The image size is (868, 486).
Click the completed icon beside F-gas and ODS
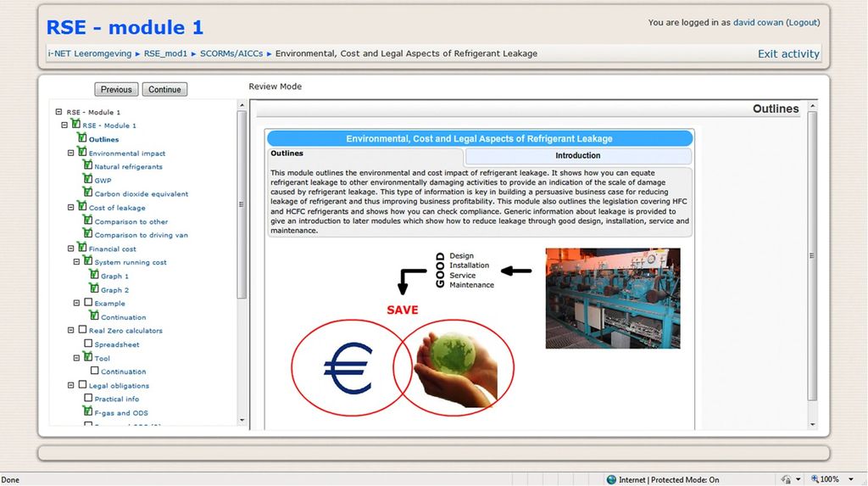coord(88,412)
